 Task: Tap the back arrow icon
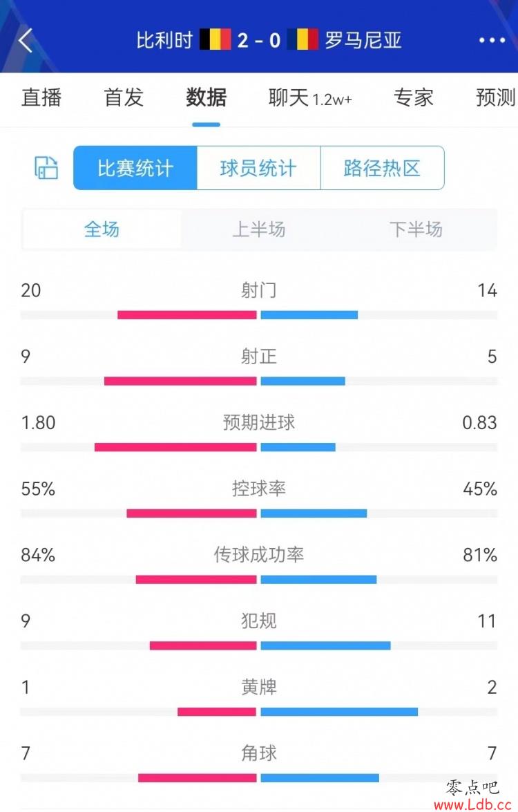pos(25,40)
